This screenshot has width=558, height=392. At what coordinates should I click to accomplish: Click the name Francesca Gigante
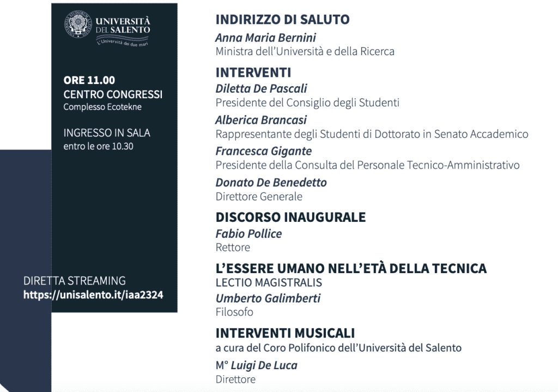pos(264,151)
